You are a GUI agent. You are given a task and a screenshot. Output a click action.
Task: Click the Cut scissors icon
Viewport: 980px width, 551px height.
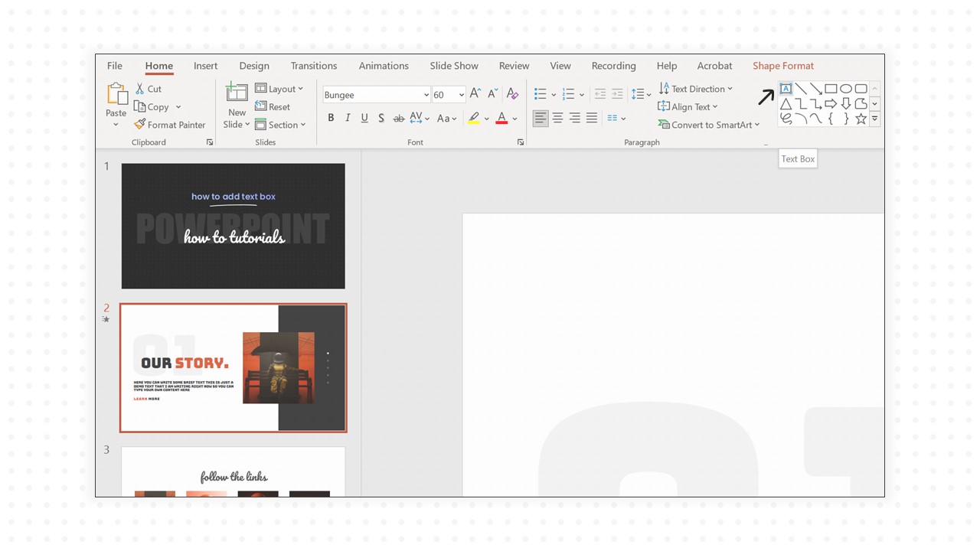pyautogui.click(x=140, y=89)
